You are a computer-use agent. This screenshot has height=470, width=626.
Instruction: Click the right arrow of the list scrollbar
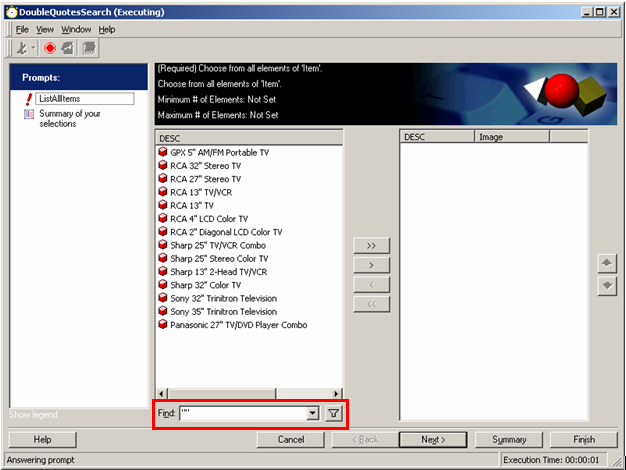[x=337, y=394]
